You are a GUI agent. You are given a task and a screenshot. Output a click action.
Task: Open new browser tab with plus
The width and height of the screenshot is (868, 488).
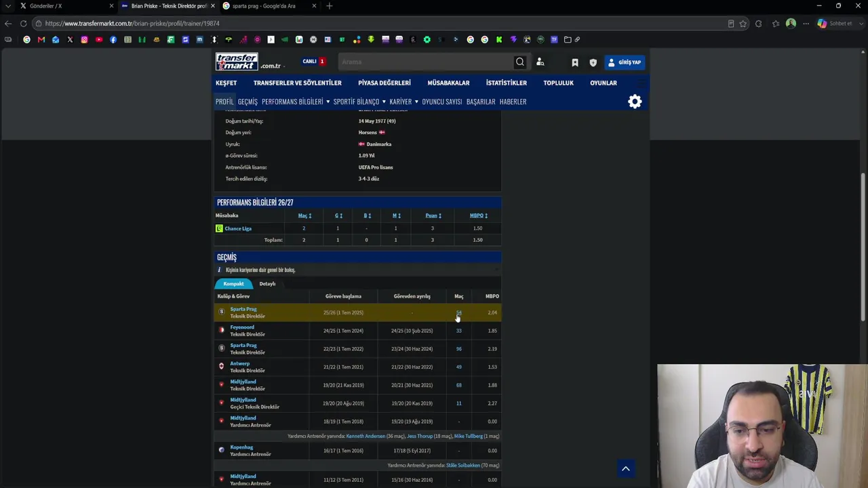click(x=330, y=6)
